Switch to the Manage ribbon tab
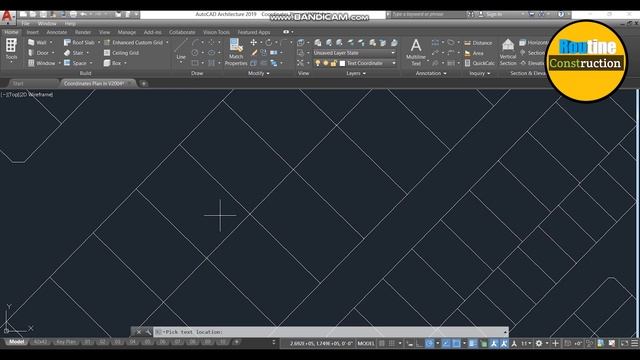Viewport: 640px width, 360px height. click(127, 32)
